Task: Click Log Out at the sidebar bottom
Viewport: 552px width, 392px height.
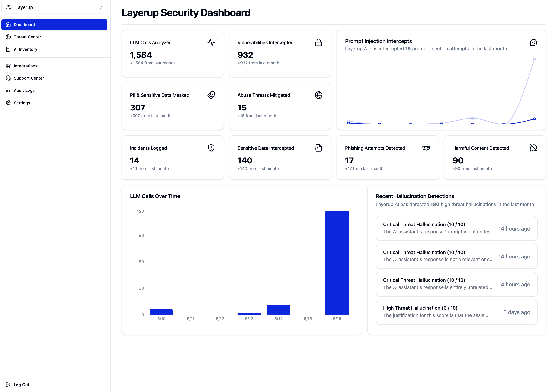Action: [x=21, y=385]
